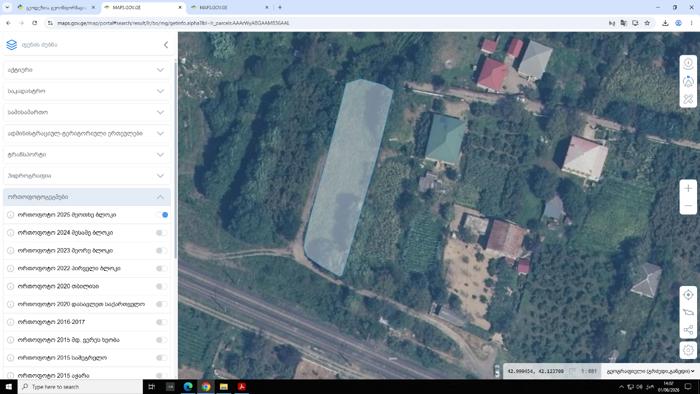This screenshot has height=394, width=700.
Task: Disable ორთოფოტო 2025 layer toggle
Action: pos(162,215)
